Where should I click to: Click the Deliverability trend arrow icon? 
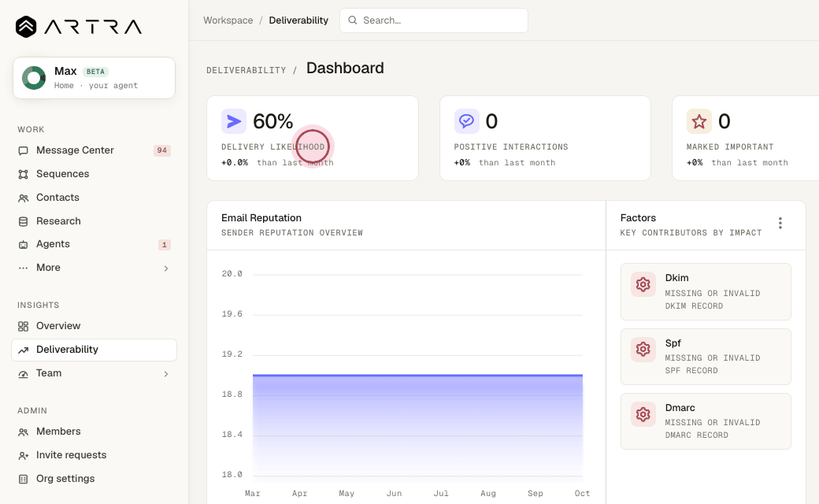[23, 350]
